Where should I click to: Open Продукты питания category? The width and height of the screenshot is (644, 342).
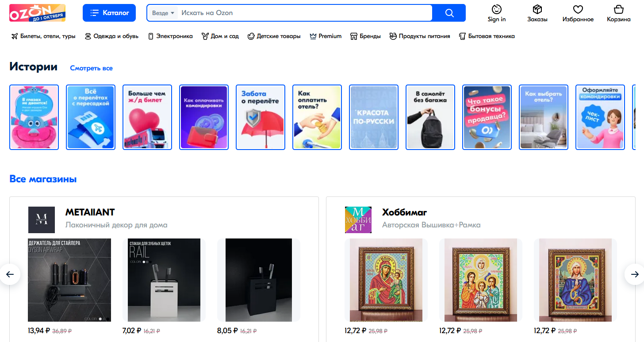[x=420, y=36]
